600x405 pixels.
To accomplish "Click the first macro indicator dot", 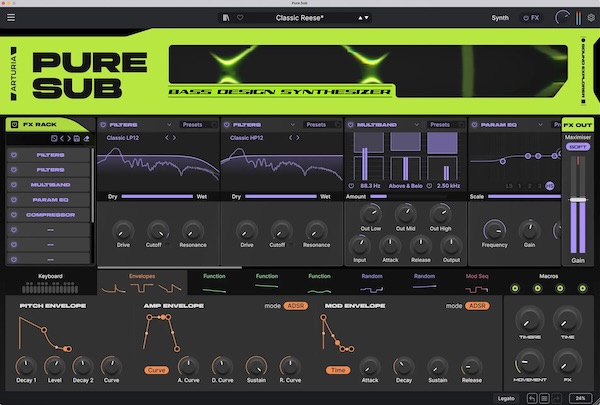I will pos(515,288).
